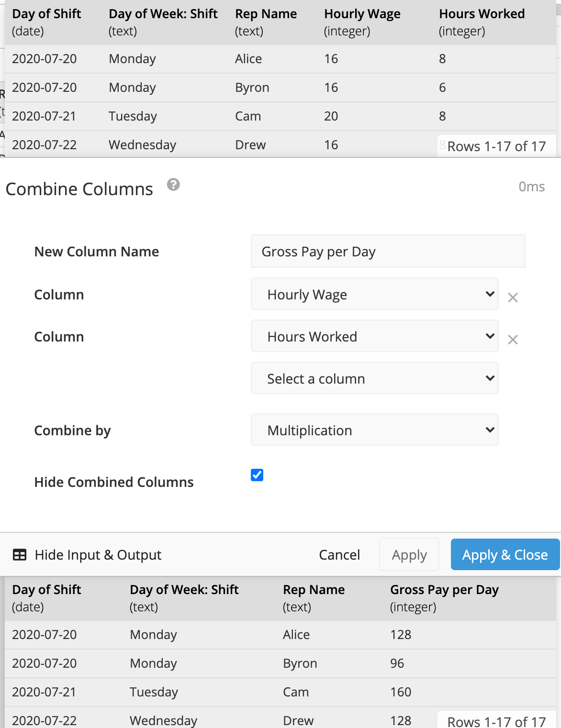Click the New Column Name label
The width and height of the screenshot is (561, 728).
click(x=97, y=252)
